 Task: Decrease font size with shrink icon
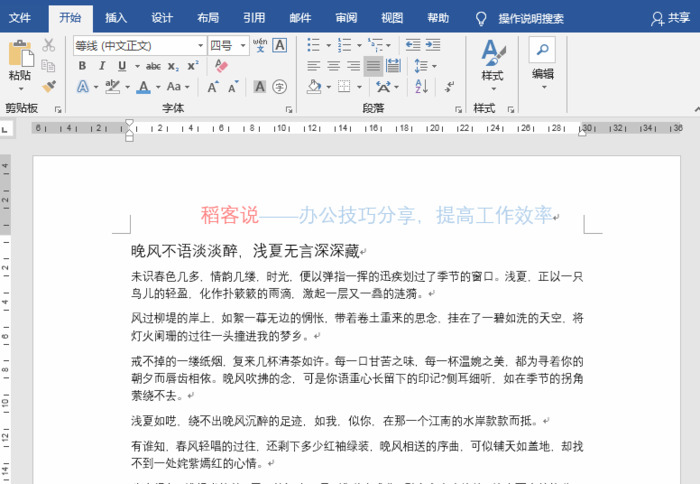coord(233,87)
